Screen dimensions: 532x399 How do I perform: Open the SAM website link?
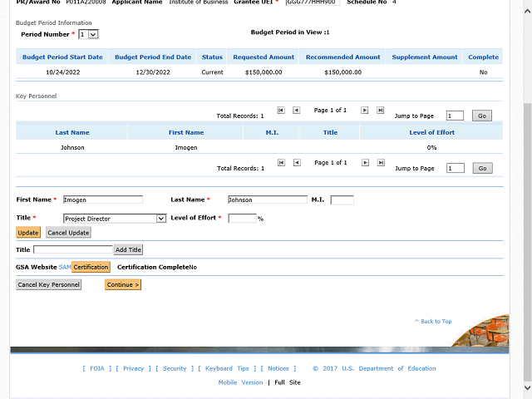coord(65,268)
